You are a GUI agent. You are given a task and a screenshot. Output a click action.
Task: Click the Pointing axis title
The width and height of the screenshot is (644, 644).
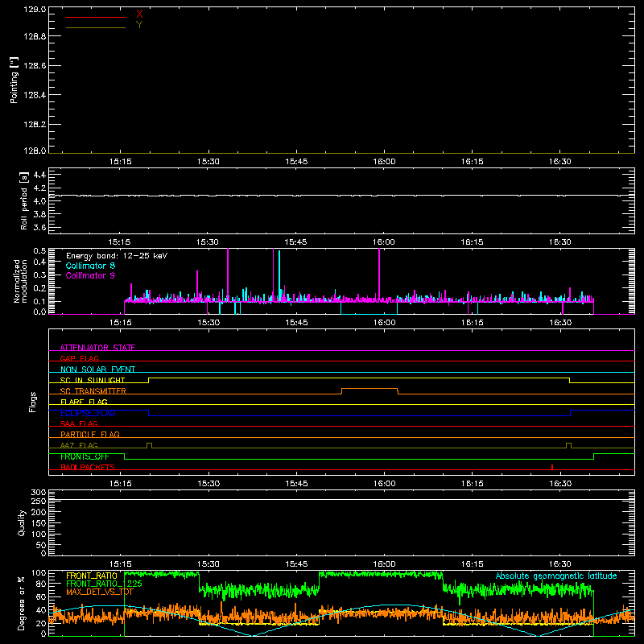click(x=14, y=80)
